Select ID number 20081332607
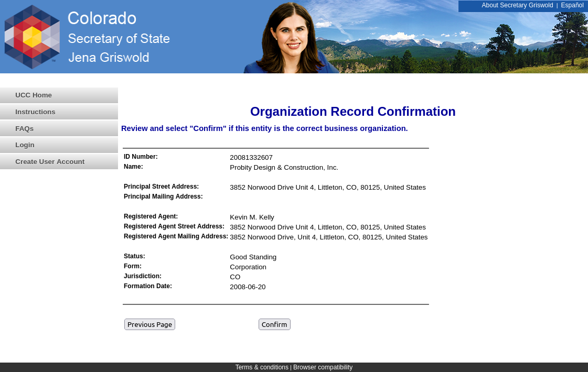 251,158
